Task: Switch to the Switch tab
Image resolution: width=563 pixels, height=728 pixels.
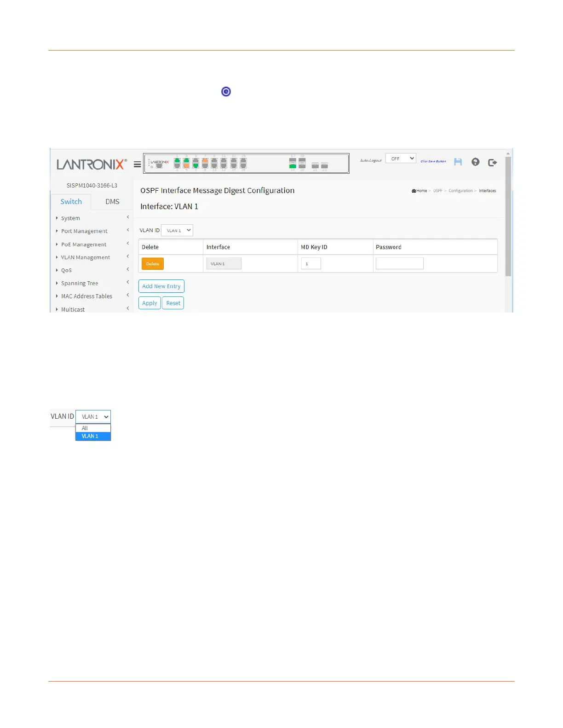Action: pyautogui.click(x=71, y=202)
